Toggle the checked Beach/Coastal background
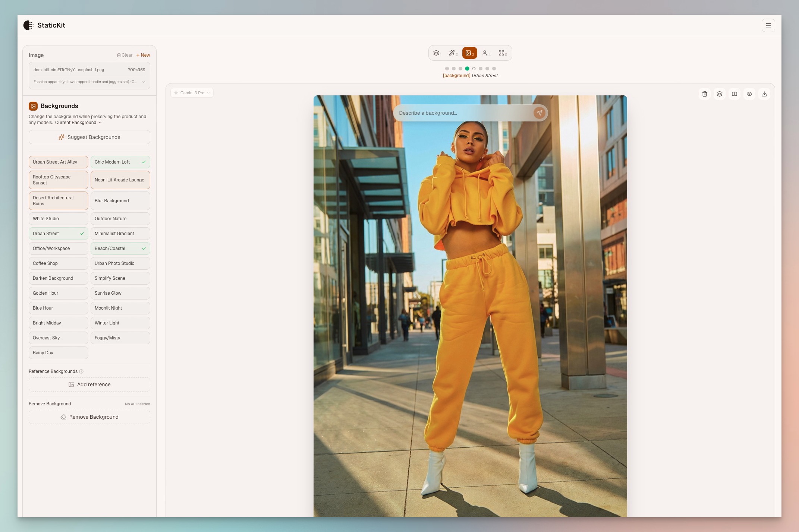 coord(120,248)
